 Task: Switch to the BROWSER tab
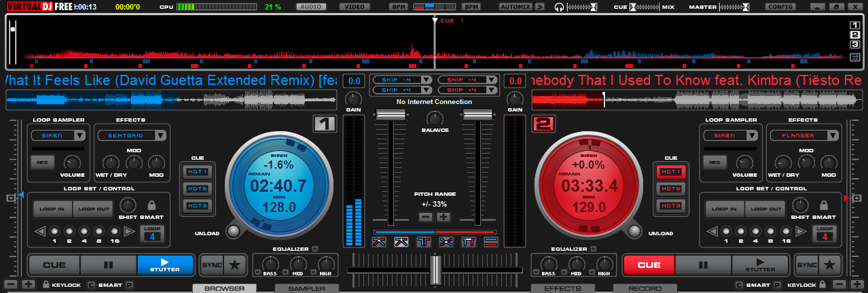click(225, 289)
